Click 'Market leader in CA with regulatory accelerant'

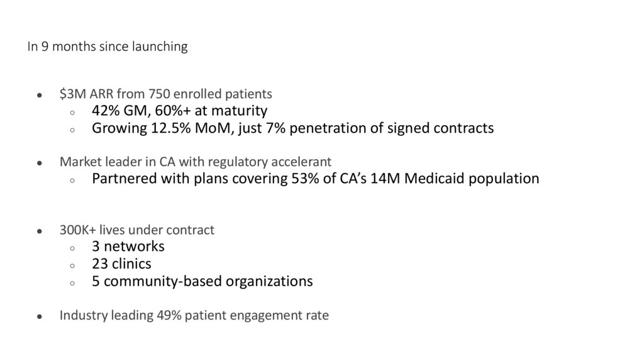pos(196,162)
